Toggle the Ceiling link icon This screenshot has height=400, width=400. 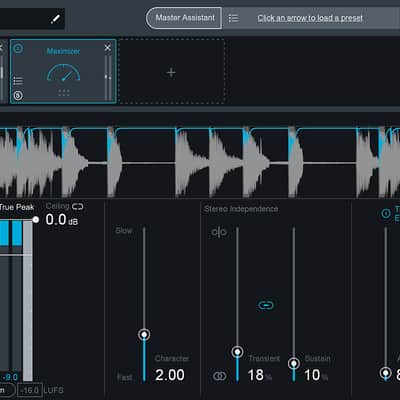tap(77, 207)
